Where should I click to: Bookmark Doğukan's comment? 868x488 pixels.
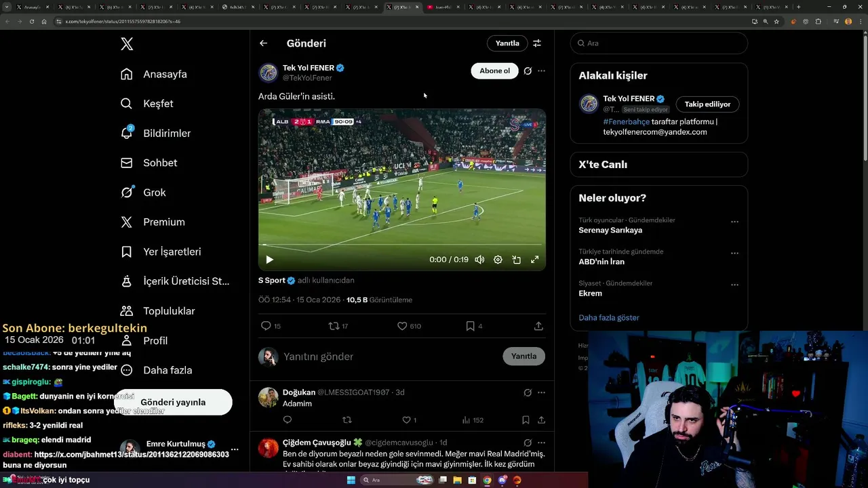click(x=526, y=420)
